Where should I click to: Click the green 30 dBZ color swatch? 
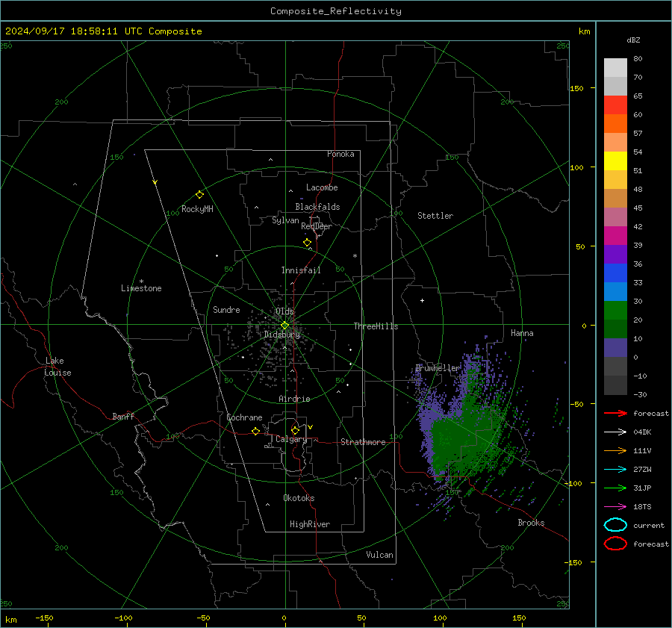(x=615, y=311)
